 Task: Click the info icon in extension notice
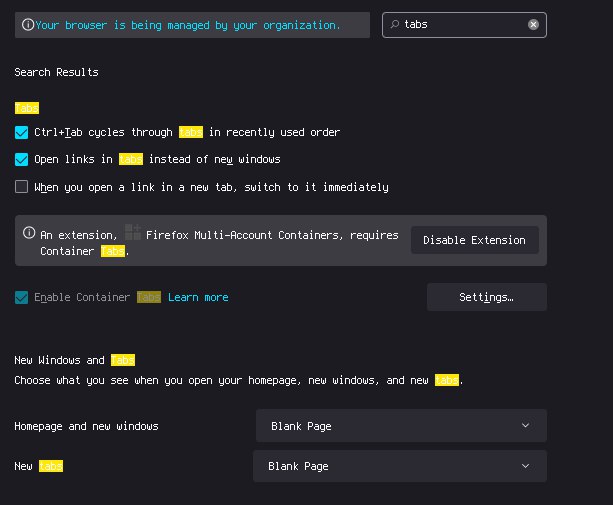[x=29, y=233]
